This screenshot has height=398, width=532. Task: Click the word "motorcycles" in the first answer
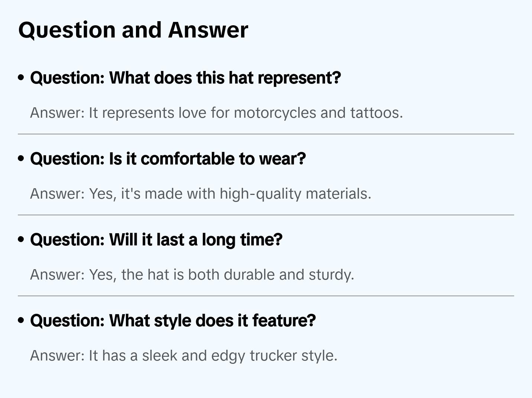(x=275, y=113)
